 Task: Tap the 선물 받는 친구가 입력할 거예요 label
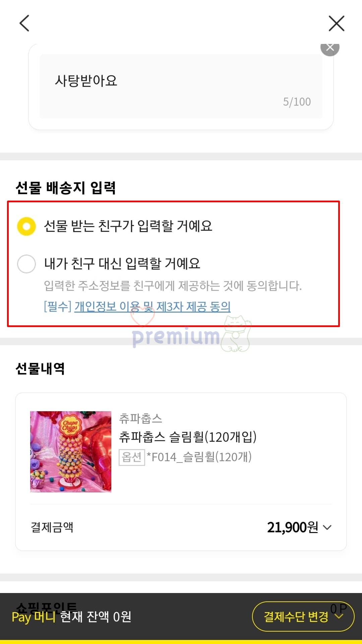coord(128,226)
